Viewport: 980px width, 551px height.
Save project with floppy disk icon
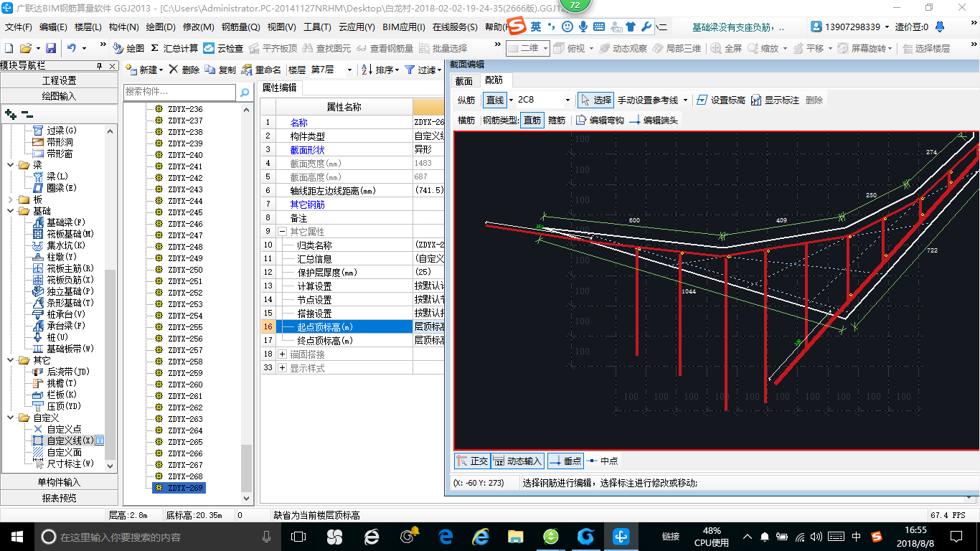coord(51,48)
